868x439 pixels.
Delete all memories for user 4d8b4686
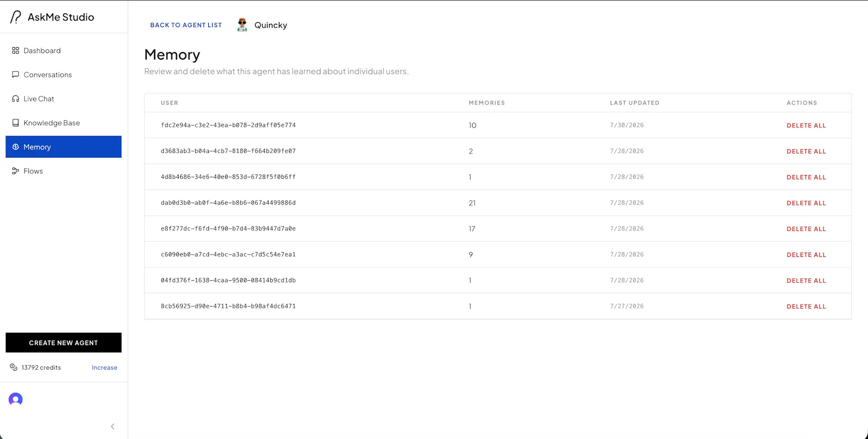click(x=806, y=177)
